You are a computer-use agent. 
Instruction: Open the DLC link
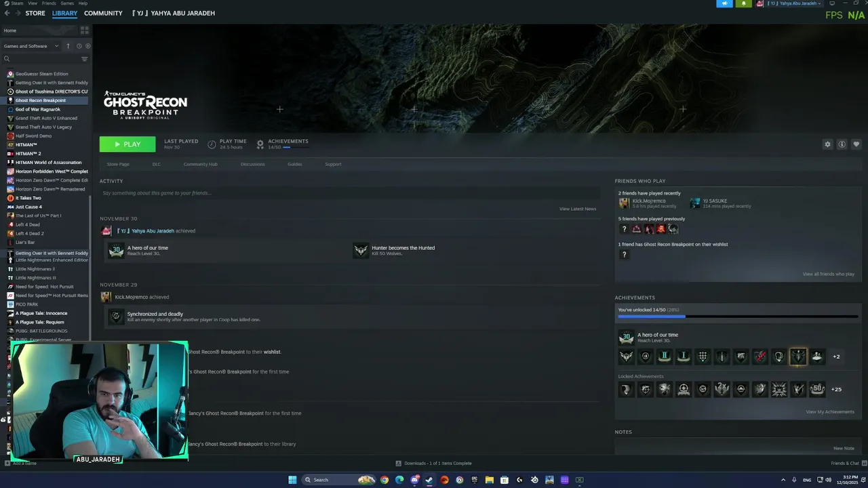tap(157, 164)
